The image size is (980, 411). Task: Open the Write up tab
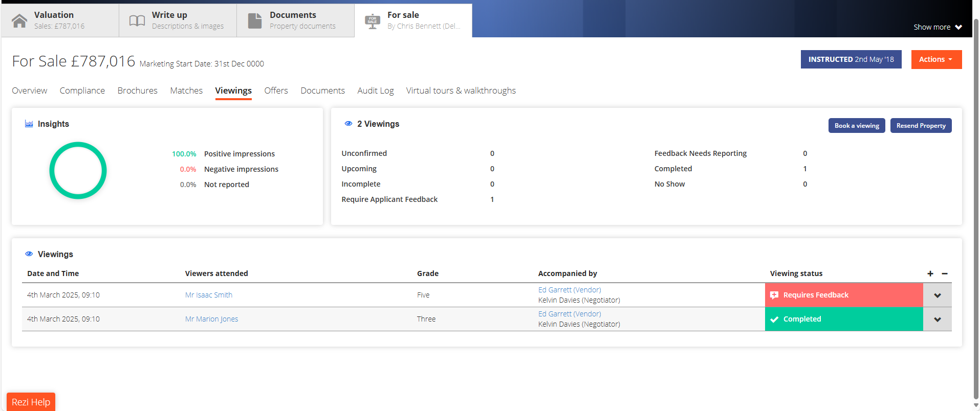178,20
